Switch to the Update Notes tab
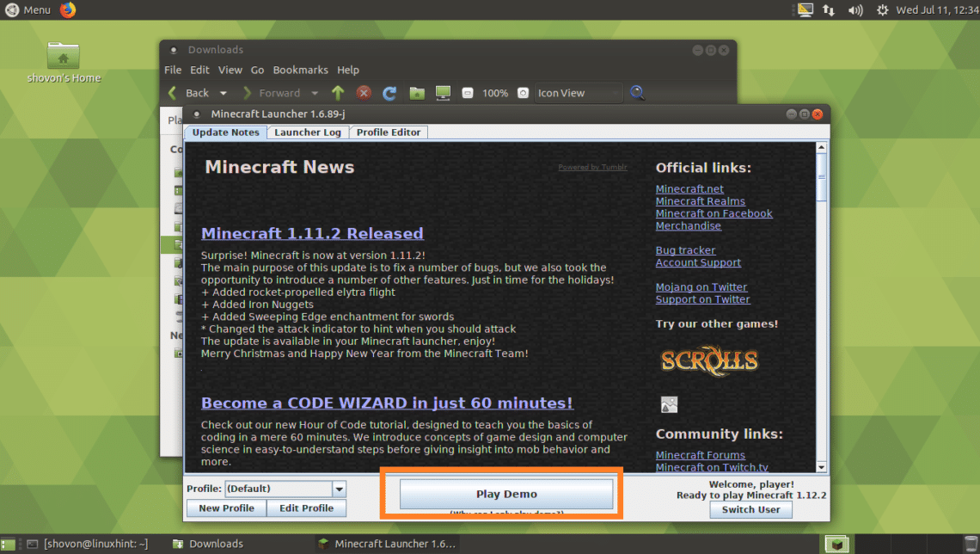The width and height of the screenshot is (980, 554). tap(225, 132)
